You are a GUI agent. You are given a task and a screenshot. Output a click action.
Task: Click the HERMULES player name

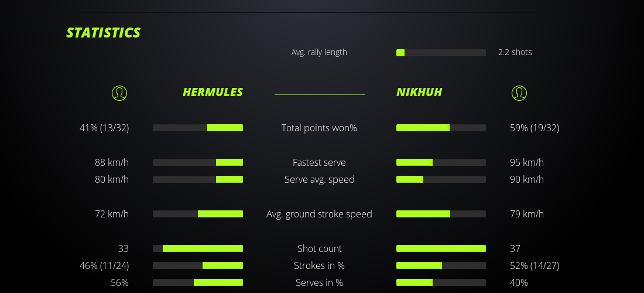[x=213, y=92]
